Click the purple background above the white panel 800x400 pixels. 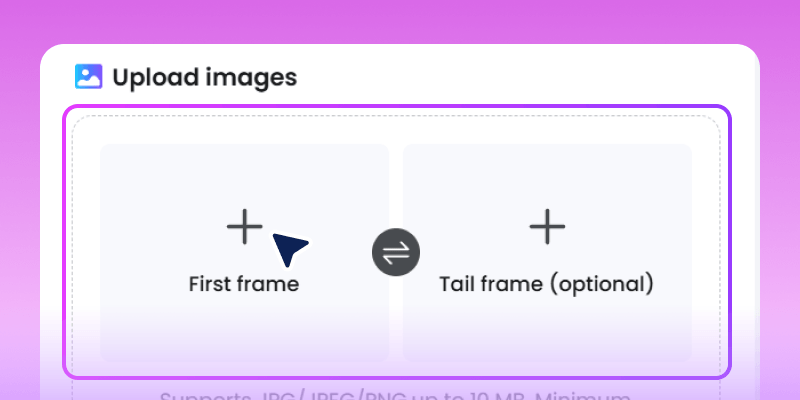click(x=400, y=20)
